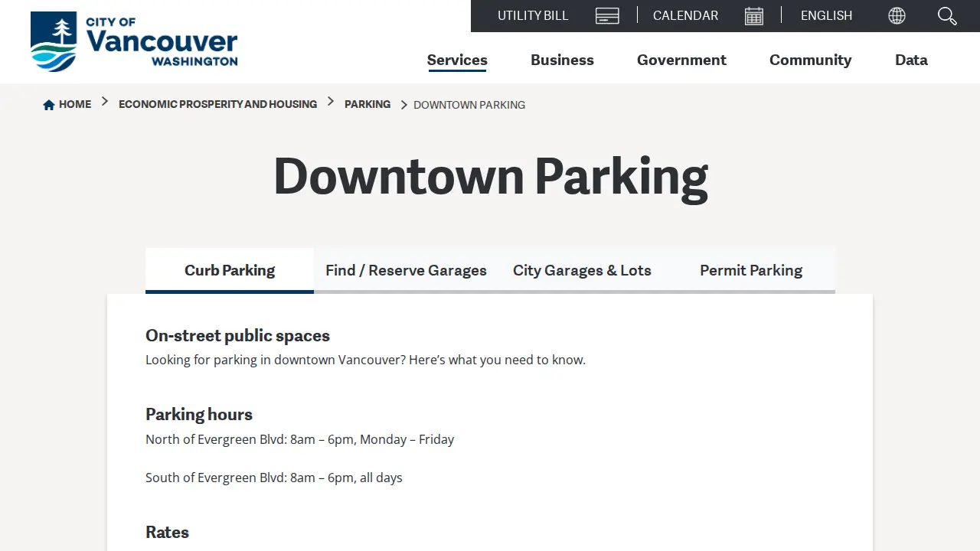Open the Services menu
This screenshot has height=551, width=980.
457,60
